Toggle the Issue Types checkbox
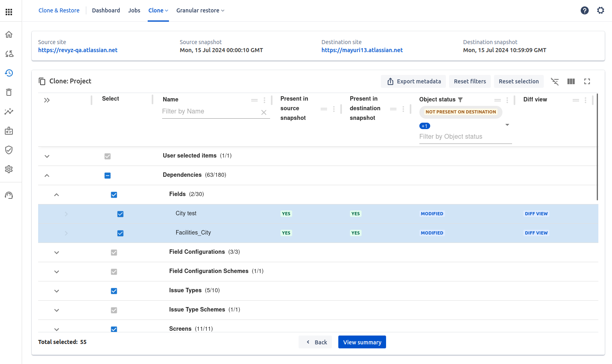 [x=114, y=291]
